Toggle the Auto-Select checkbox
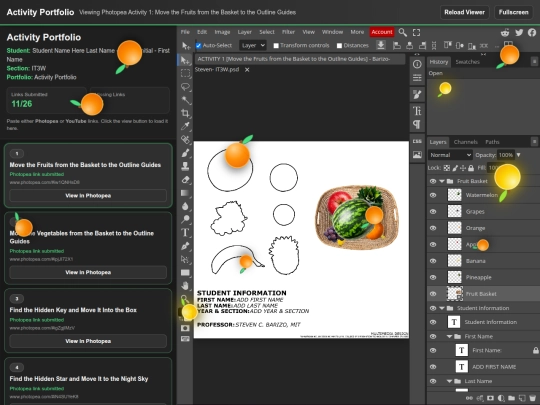The image size is (540, 405). (198, 45)
